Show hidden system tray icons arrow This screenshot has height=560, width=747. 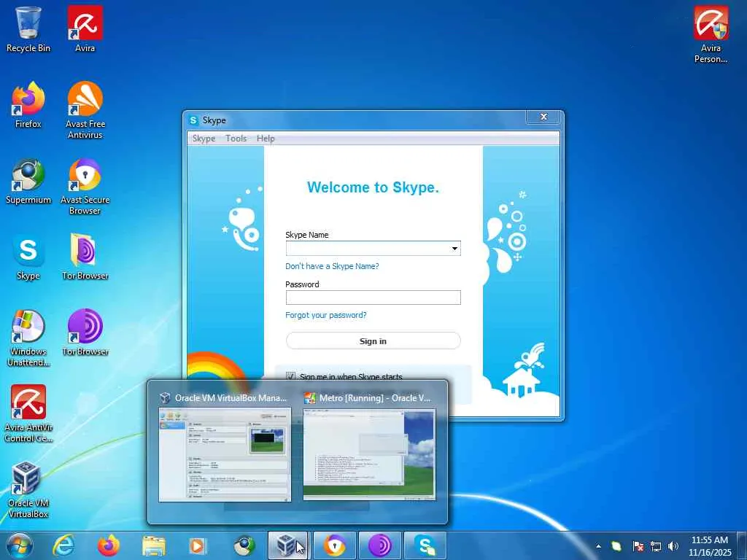pos(598,546)
